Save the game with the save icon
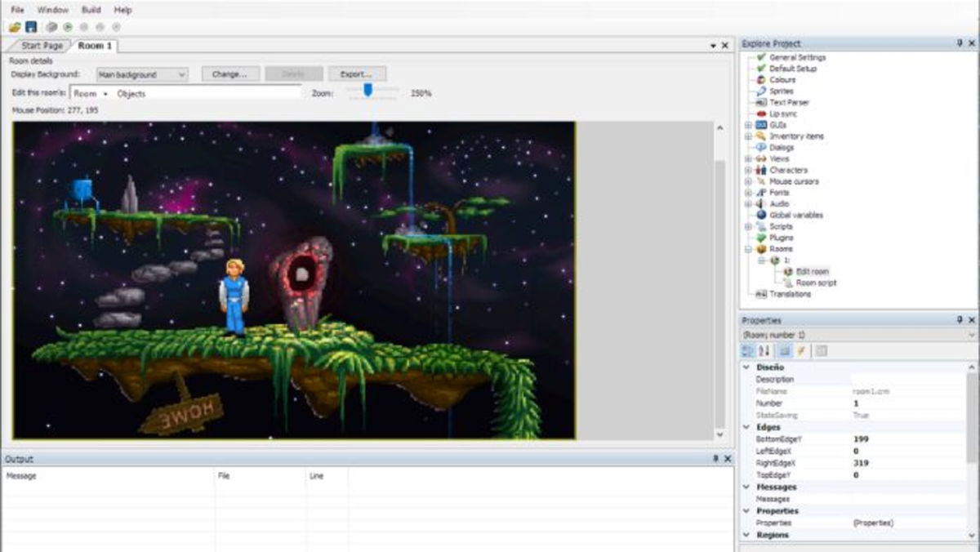Screen dimensions: 980x552 tap(29, 25)
